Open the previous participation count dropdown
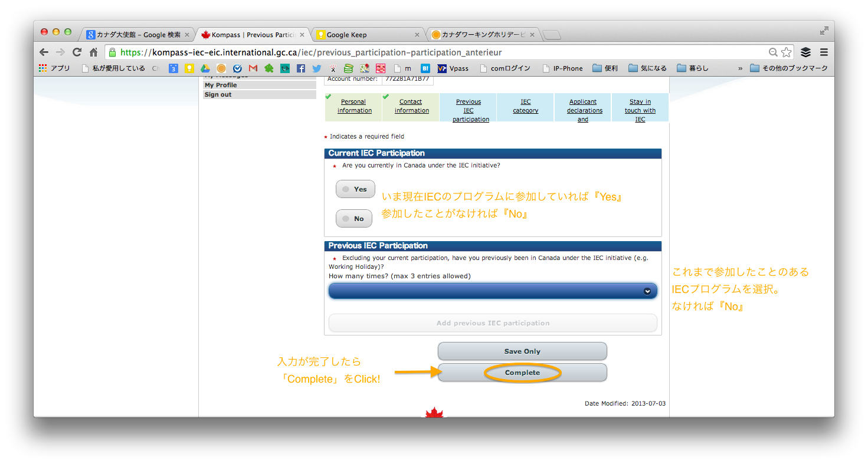 (493, 291)
